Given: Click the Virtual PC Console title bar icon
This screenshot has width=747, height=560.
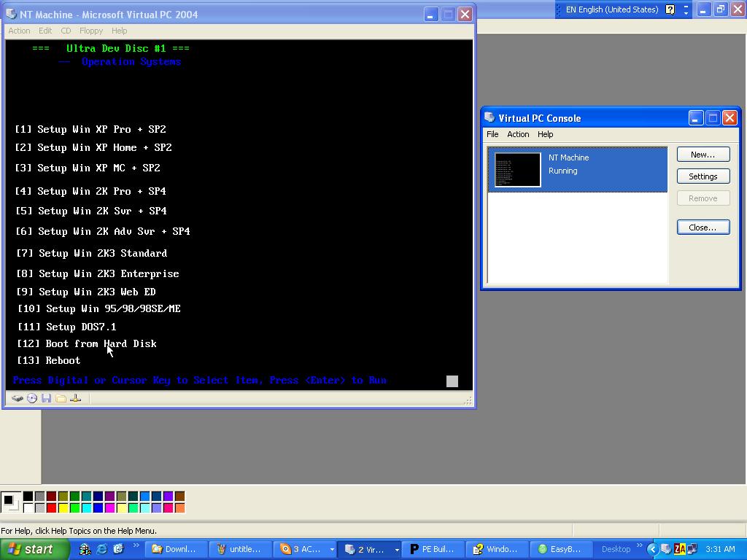Looking at the screenshot, I should point(489,117).
